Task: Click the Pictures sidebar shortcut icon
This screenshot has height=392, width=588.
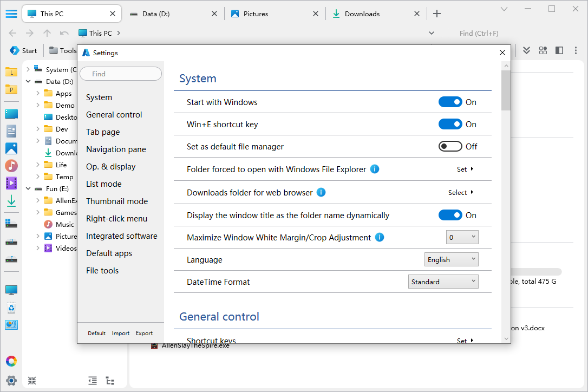Action: tap(11, 148)
